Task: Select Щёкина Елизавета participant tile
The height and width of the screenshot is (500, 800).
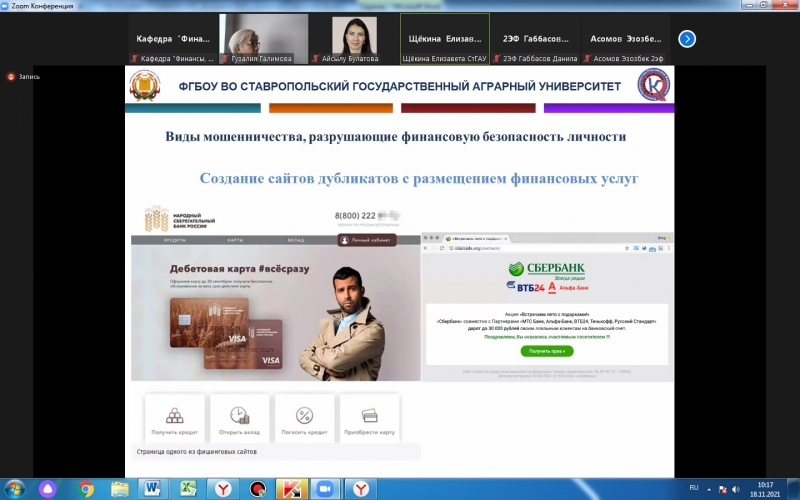Action: click(444, 38)
